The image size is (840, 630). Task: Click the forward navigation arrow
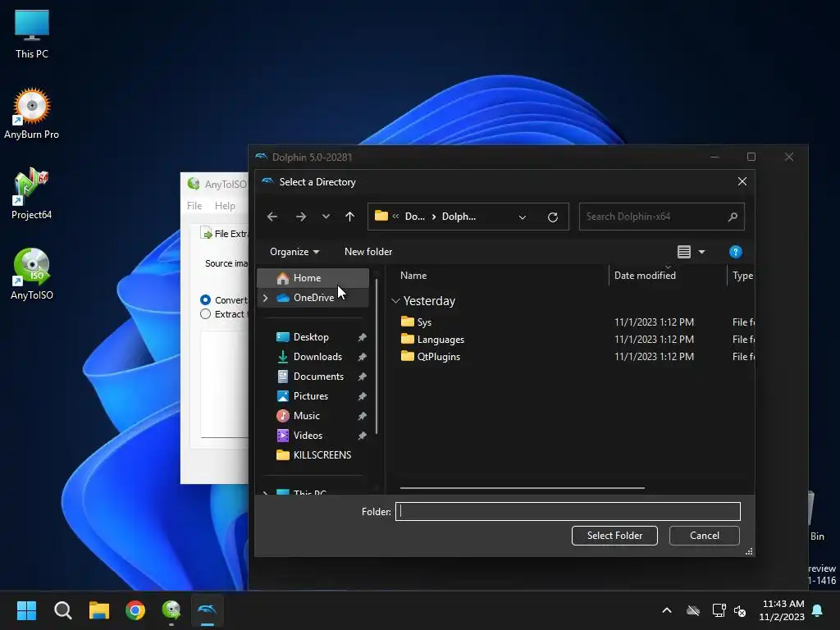point(301,217)
